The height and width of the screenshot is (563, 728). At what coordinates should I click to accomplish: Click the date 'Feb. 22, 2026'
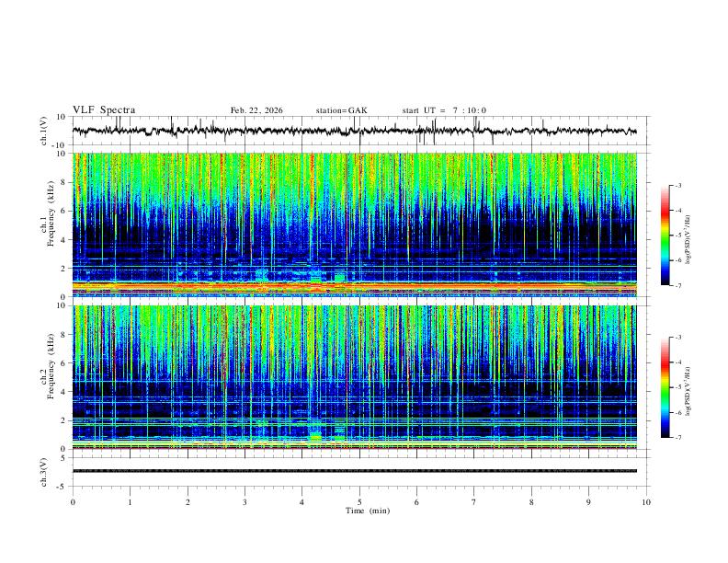click(x=256, y=110)
